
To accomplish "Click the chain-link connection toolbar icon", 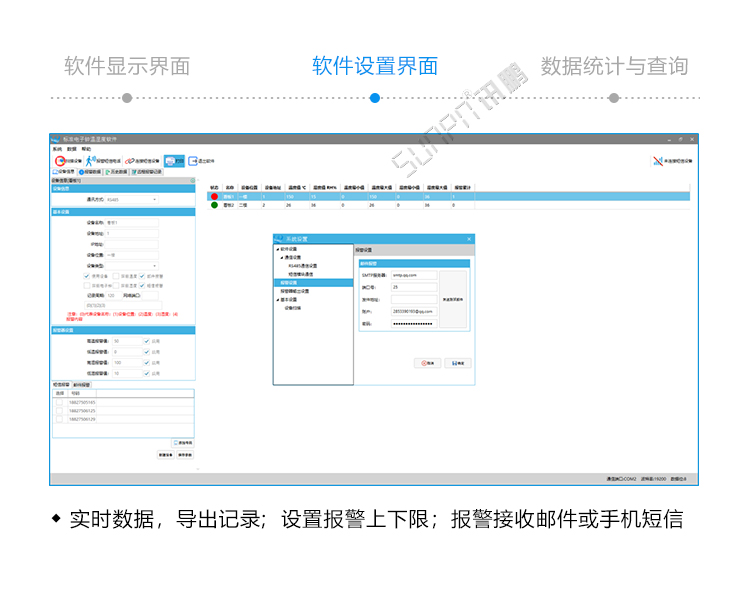I will 130,160.
